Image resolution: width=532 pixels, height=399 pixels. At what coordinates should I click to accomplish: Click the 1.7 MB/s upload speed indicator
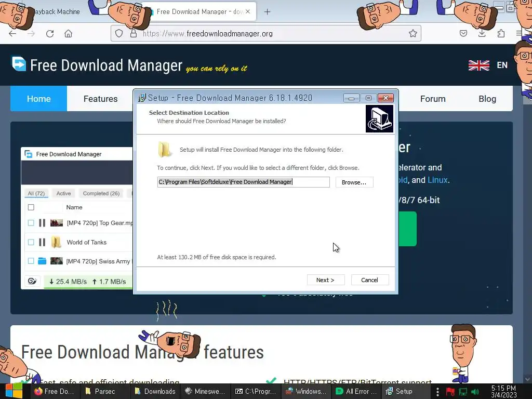(x=109, y=282)
